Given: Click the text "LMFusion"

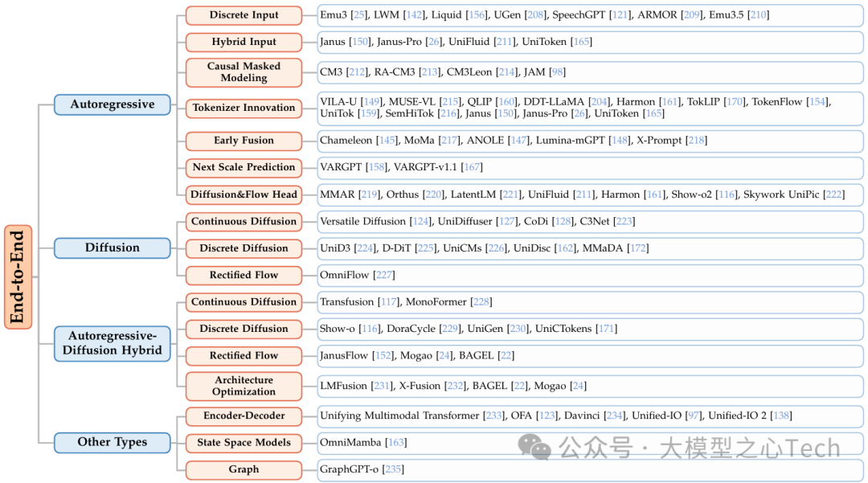Looking at the screenshot, I should coord(343,386).
